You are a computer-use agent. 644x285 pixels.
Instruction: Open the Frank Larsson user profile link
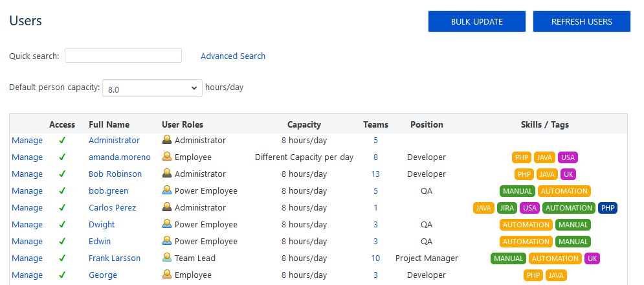[115, 258]
